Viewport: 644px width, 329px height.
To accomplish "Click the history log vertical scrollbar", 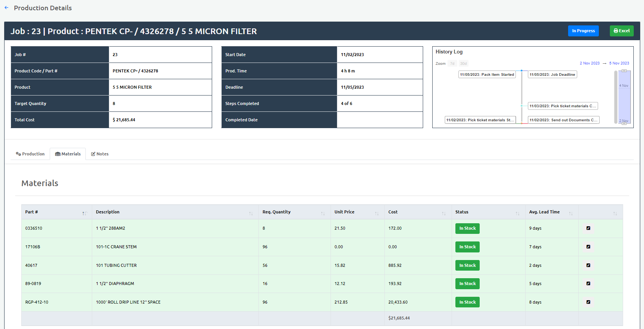I will pos(616,97).
